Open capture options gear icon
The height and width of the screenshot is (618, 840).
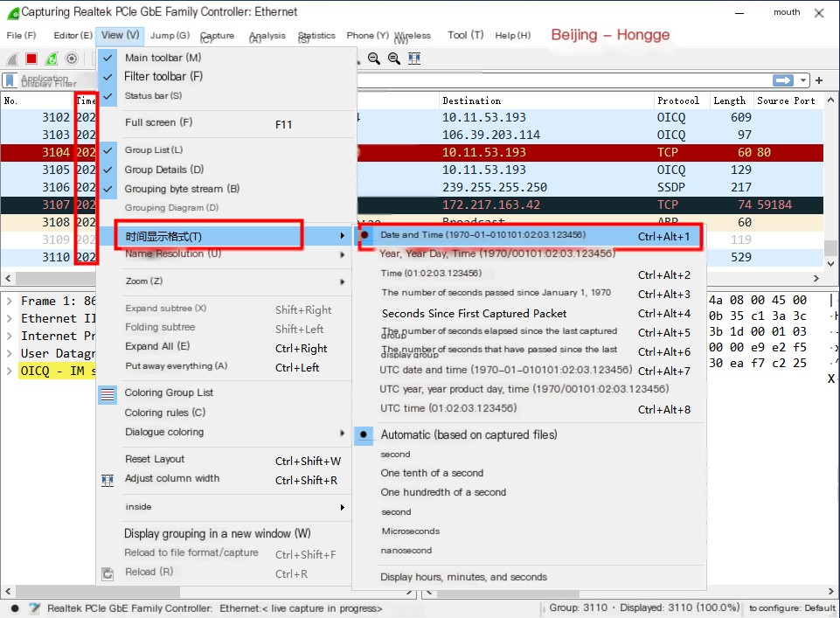click(72, 59)
